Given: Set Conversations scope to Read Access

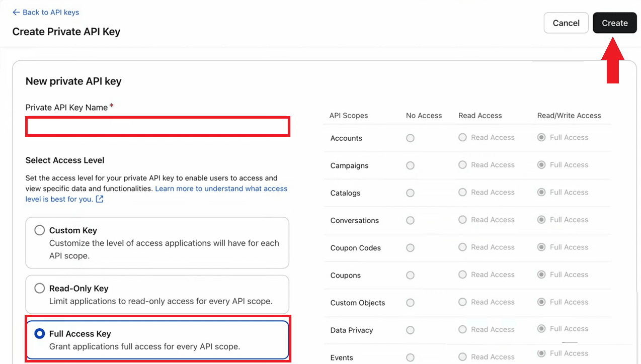Looking at the screenshot, I should tap(462, 220).
